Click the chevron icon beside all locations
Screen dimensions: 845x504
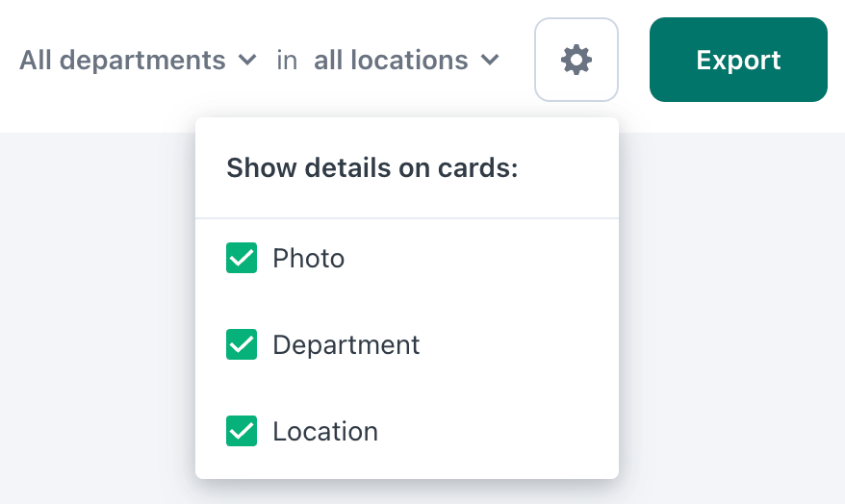click(490, 60)
